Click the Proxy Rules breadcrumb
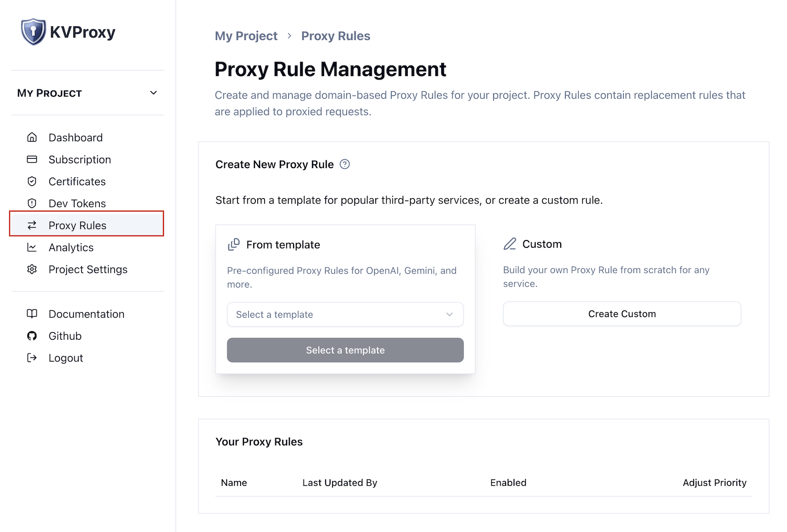The image size is (787, 532). [335, 36]
